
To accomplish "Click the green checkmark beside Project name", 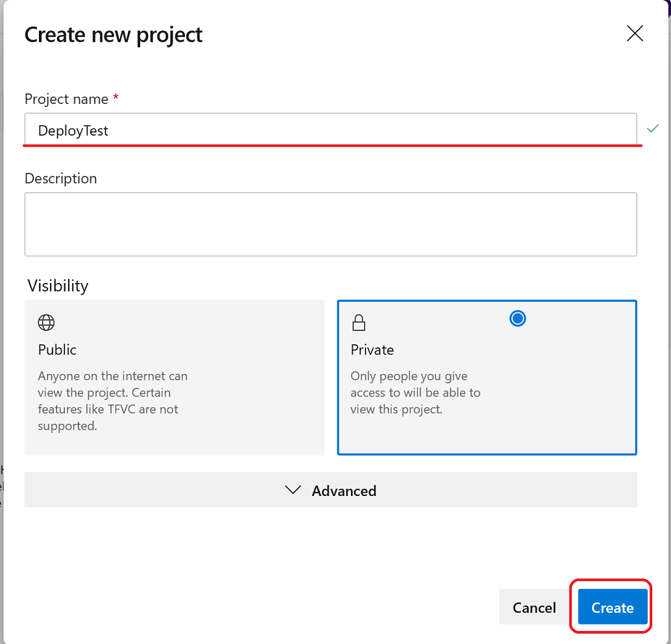I will [x=653, y=129].
